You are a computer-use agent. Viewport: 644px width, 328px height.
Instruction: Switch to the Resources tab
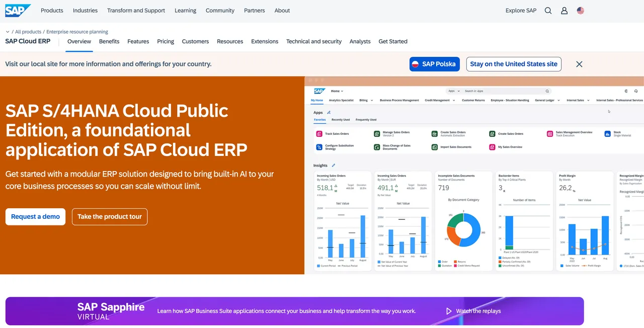[230, 41]
